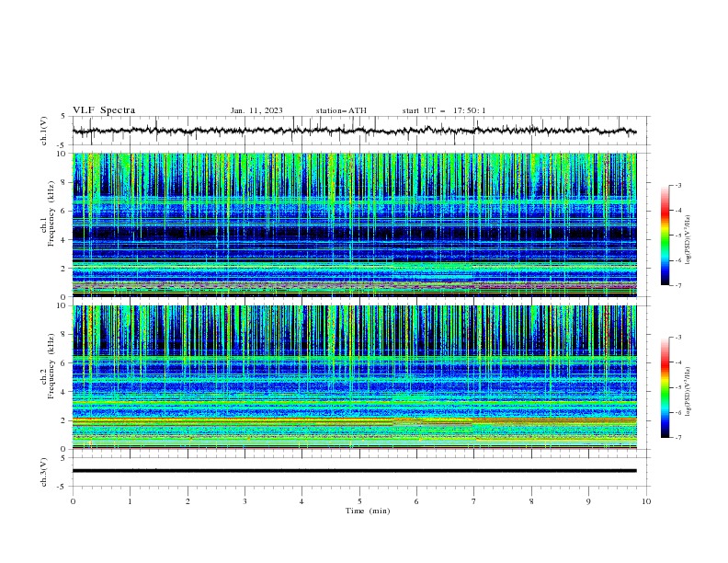Click time axis tick label "1"
The width and height of the screenshot is (728, 563).
tap(130, 501)
